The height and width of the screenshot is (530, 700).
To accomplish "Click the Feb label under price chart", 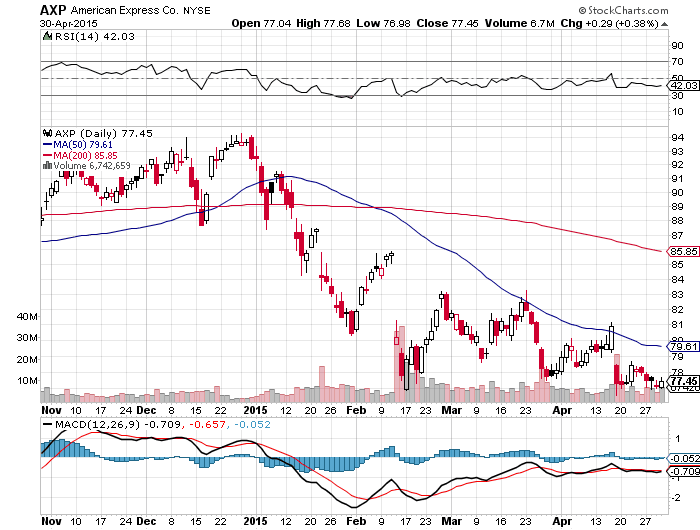I will (356, 410).
